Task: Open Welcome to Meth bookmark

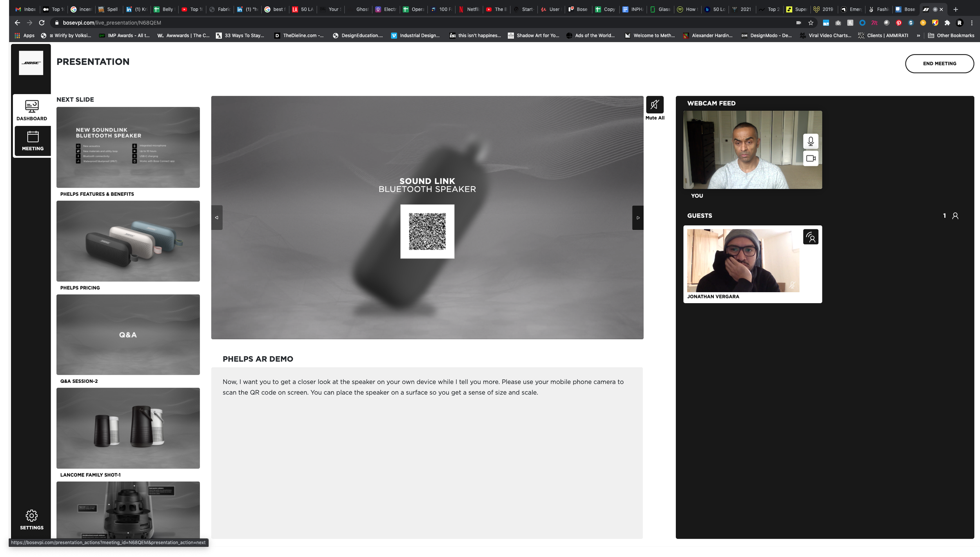Action: tap(650, 35)
